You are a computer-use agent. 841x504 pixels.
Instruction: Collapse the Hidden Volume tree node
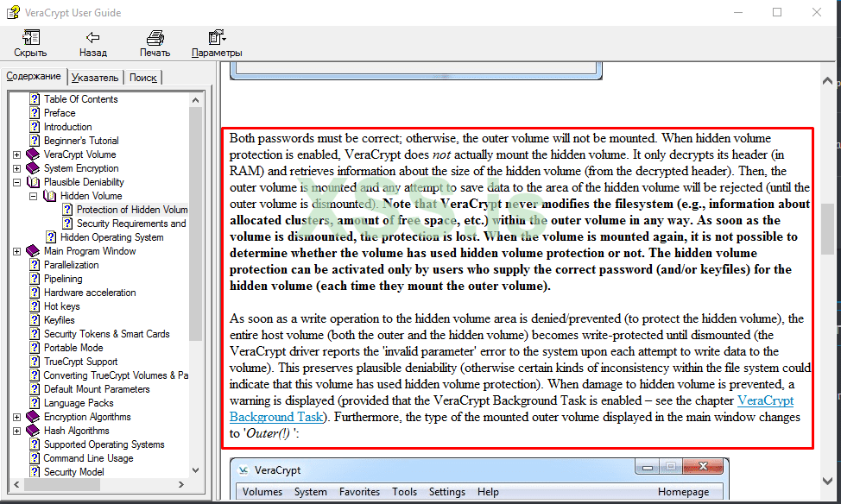[x=34, y=196]
